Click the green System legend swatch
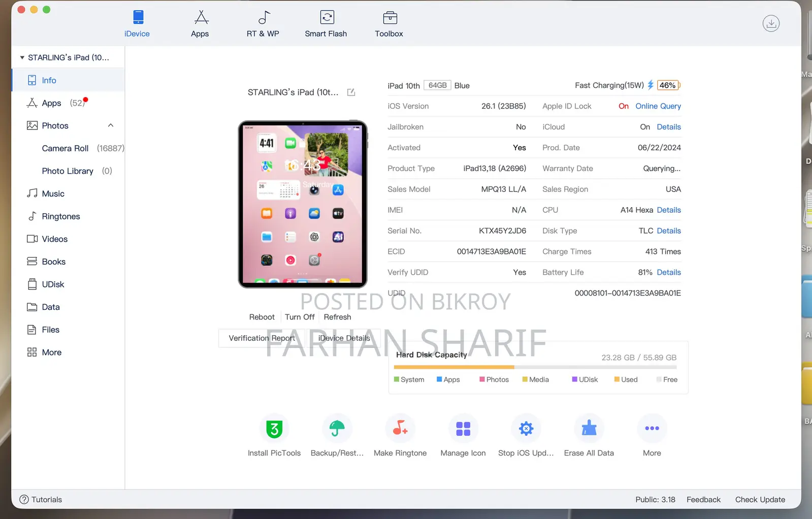Viewport: 812px width, 519px height. (397, 379)
